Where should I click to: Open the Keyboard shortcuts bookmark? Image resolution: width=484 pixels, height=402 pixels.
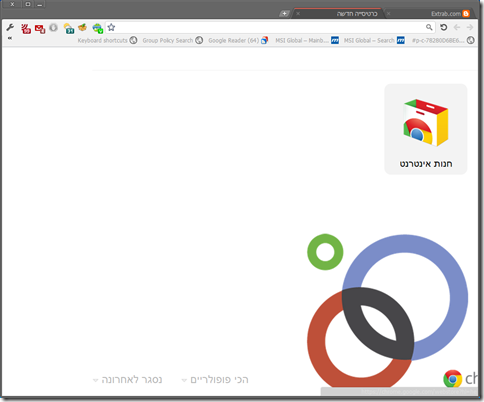(107, 40)
